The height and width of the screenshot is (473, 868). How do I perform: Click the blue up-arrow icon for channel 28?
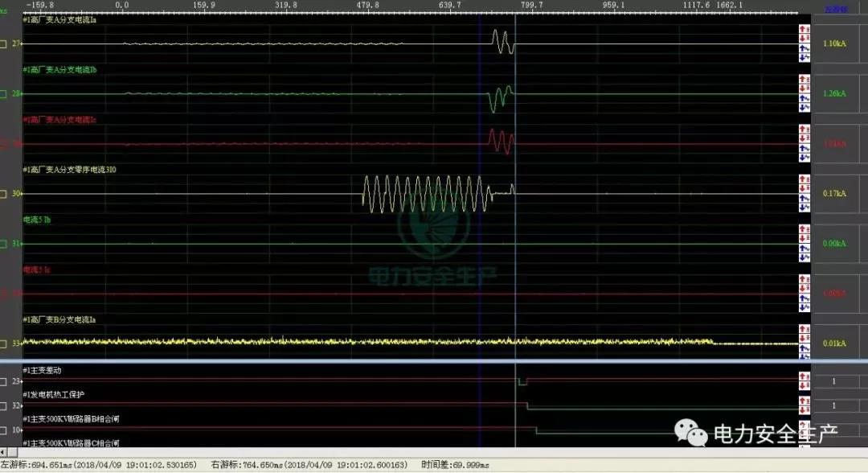(x=804, y=98)
